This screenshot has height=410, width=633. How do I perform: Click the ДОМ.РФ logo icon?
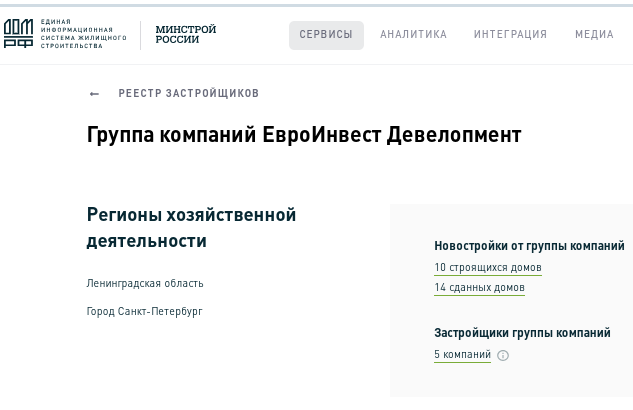[18, 34]
